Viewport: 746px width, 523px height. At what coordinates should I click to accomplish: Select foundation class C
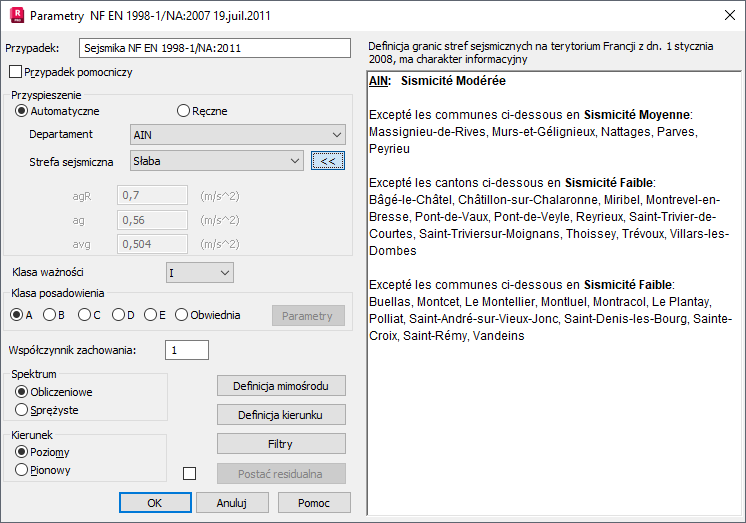pyautogui.click(x=84, y=315)
